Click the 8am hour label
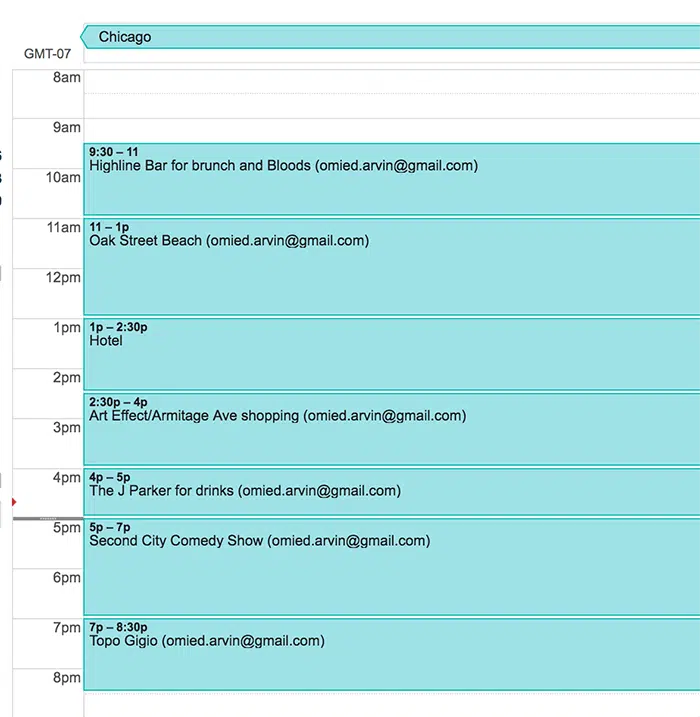The width and height of the screenshot is (700, 717). (x=67, y=77)
